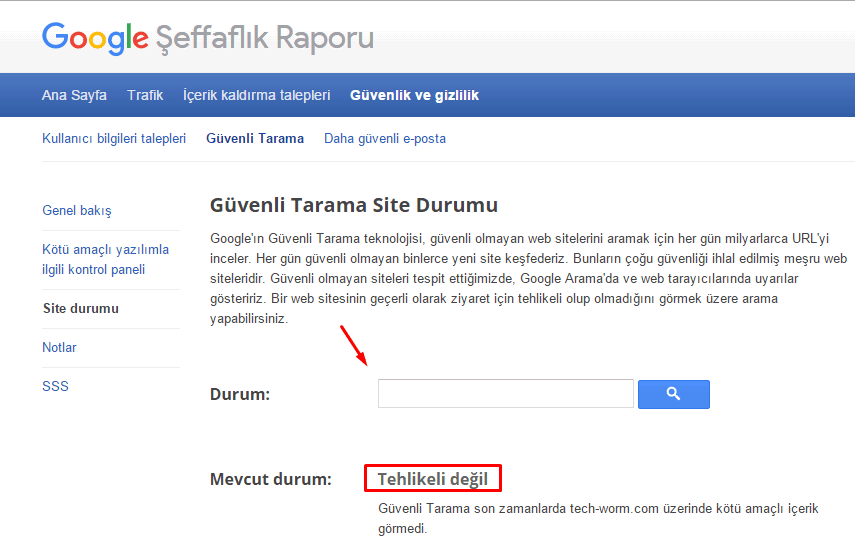Switch to the Güvenli Tarama tab
The height and width of the screenshot is (555, 855).
(x=255, y=138)
